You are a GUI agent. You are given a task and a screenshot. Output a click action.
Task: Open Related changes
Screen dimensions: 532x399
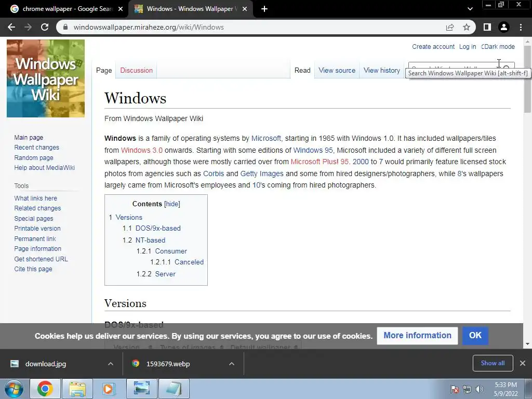coord(37,208)
